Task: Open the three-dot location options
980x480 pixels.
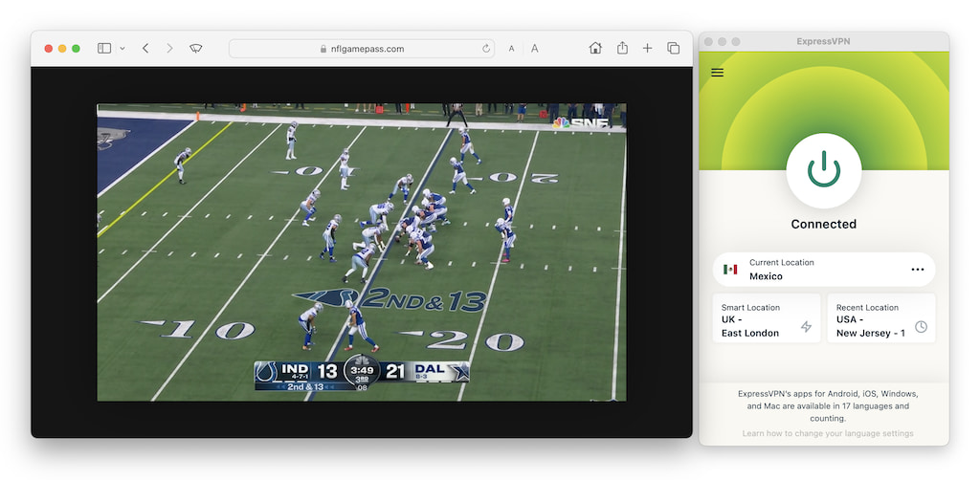Action: tap(918, 270)
